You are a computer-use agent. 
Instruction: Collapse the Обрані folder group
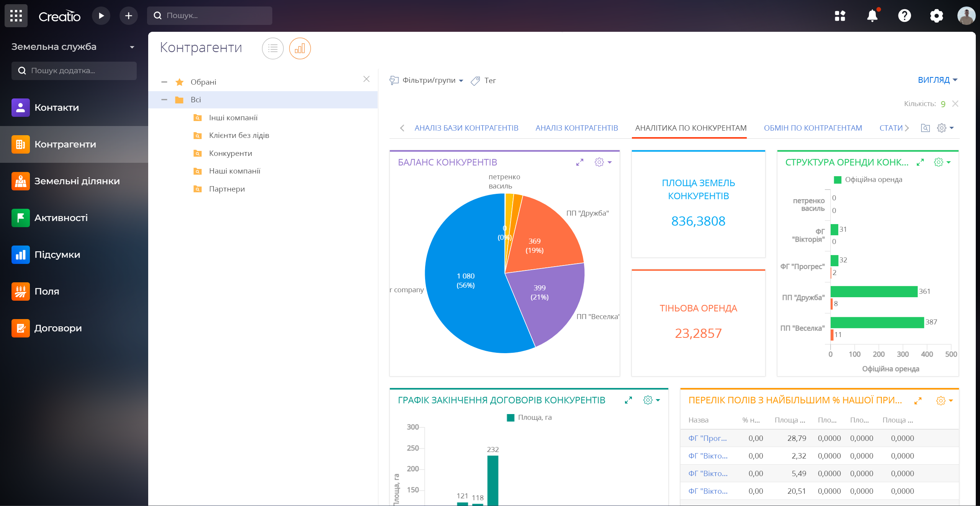164,82
